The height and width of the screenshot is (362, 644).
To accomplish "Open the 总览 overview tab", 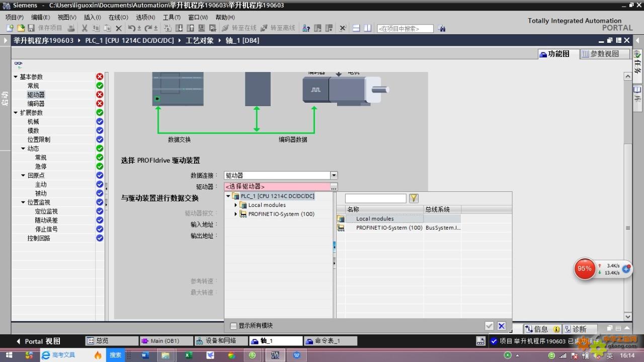I will tap(111, 341).
